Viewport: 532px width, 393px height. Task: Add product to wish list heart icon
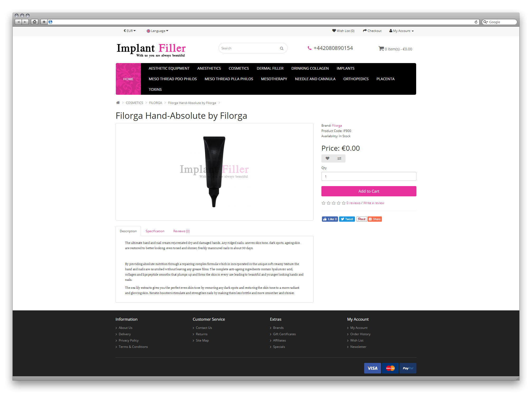pos(327,158)
